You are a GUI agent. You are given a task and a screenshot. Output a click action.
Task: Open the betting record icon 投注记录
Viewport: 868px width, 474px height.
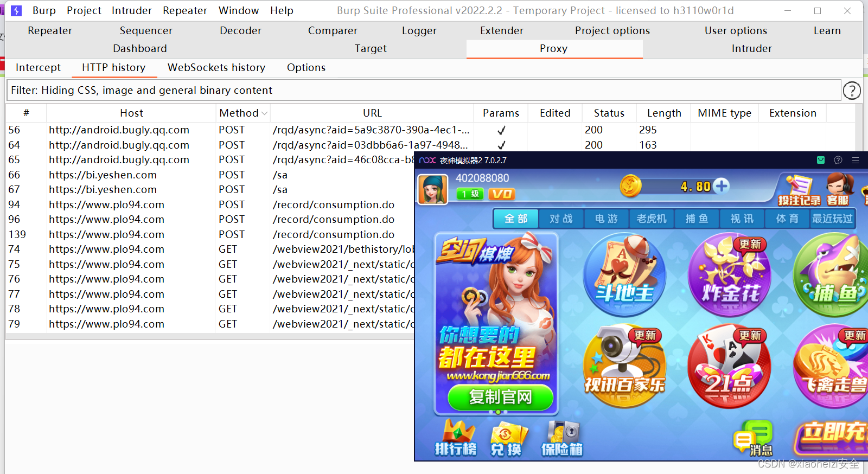(x=799, y=190)
